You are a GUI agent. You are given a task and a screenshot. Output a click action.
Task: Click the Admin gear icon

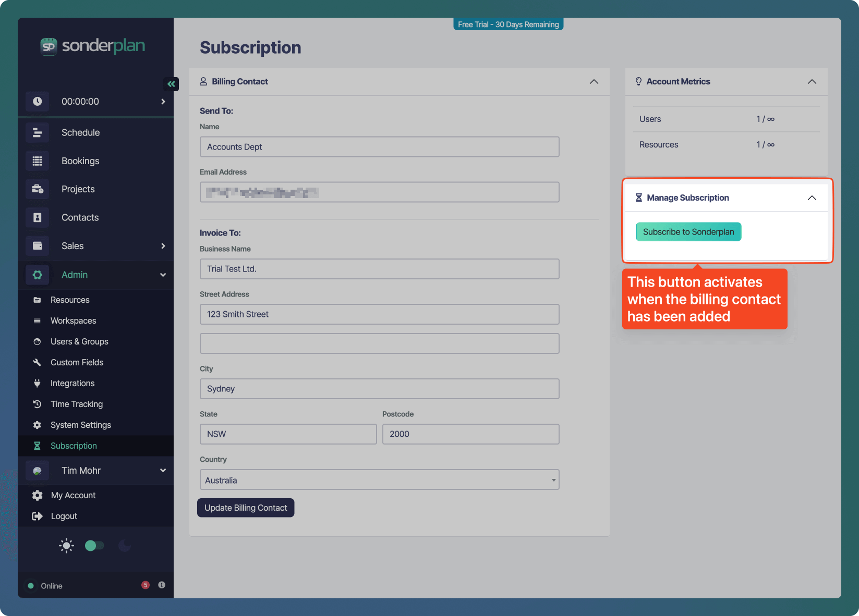(x=38, y=275)
